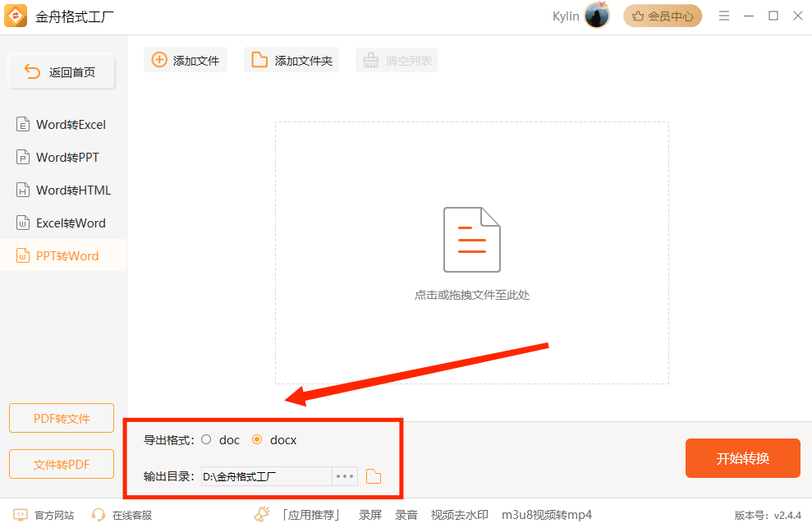Browse output directory with three-dots button
This screenshot has width=812, height=528.
[345, 476]
